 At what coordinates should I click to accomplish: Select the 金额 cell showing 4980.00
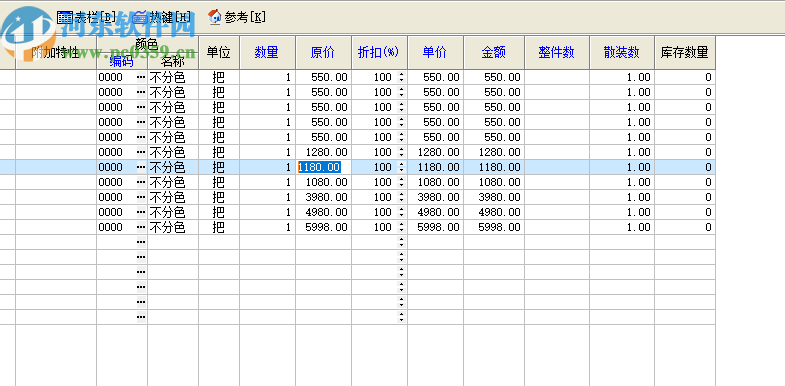click(x=494, y=212)
